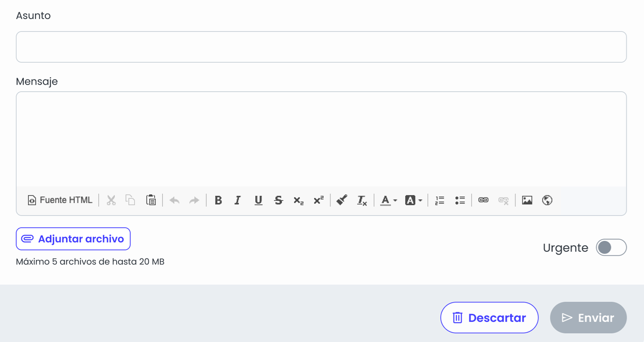Click the unlink icon

click(503, 200)
